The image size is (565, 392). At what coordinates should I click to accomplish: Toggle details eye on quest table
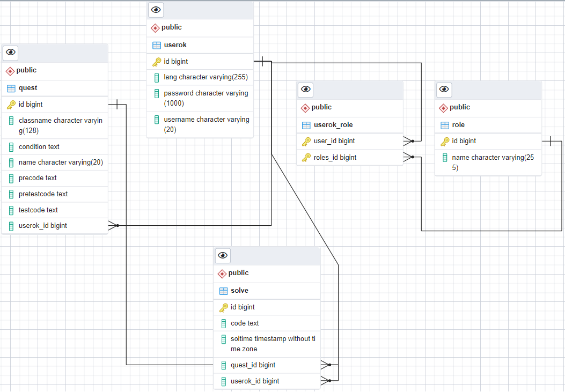click(x=10, y=53)
